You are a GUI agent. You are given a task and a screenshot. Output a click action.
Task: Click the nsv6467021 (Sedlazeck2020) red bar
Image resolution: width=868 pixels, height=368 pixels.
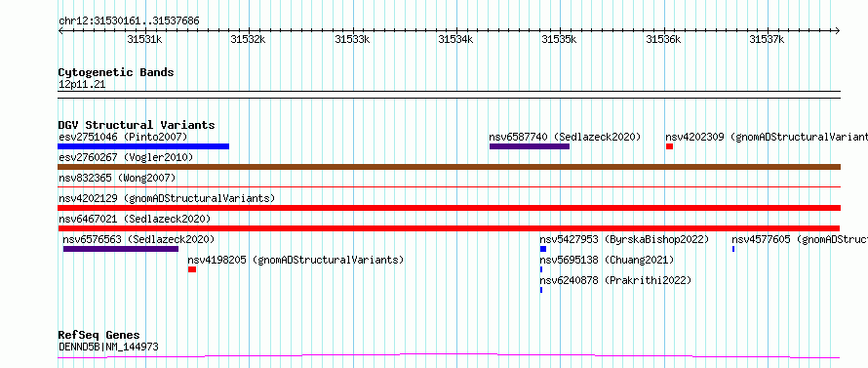449,228
